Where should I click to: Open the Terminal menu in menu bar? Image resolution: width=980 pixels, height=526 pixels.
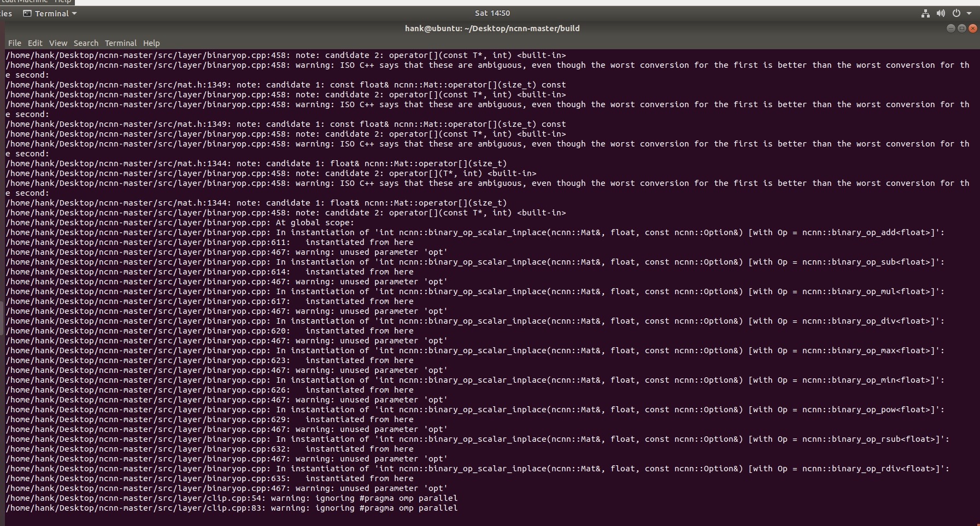tap(121, 43)
